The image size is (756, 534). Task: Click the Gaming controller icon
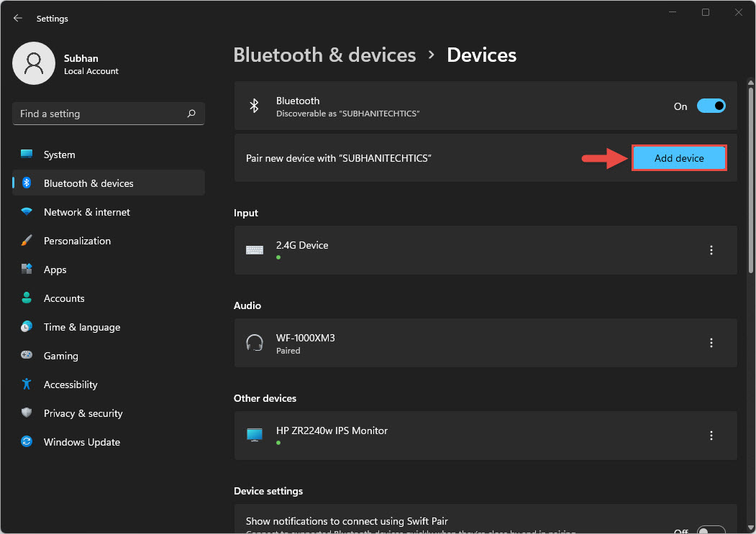pos(27,355)
